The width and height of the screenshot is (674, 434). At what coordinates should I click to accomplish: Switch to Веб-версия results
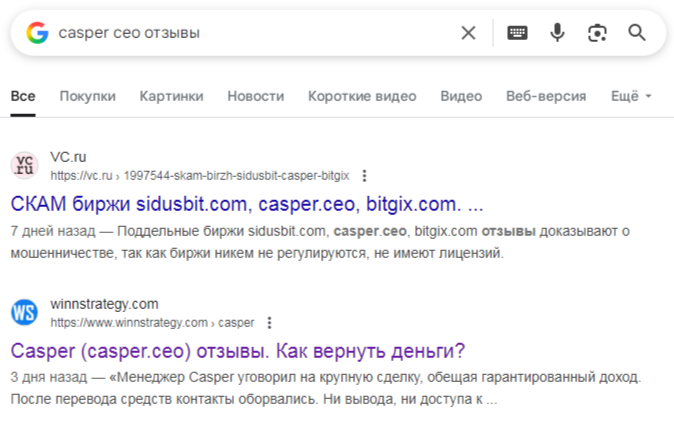(546, 96)
